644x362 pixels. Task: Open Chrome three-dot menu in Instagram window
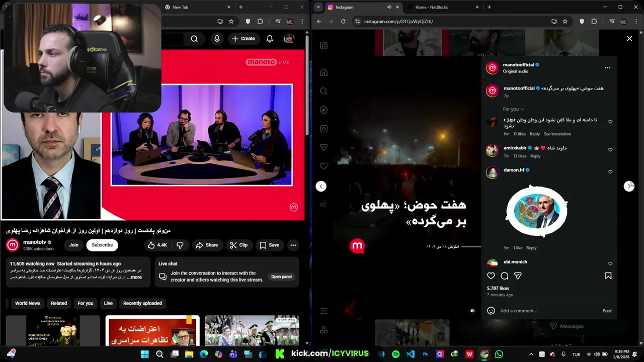[636, 21]
